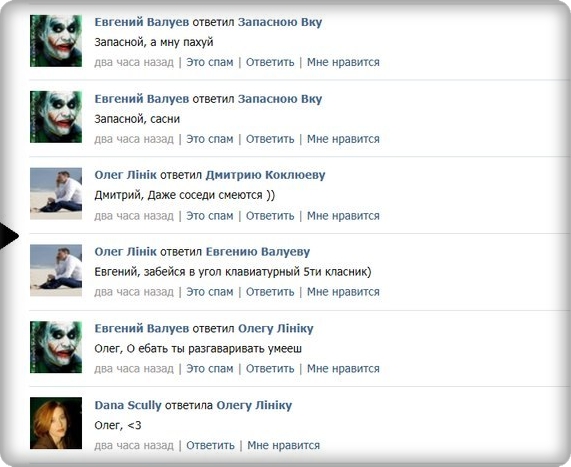Screen dimensions: 571x467
Task: Open the Запасною Вку profile link in the second comment
Action: 280,99
